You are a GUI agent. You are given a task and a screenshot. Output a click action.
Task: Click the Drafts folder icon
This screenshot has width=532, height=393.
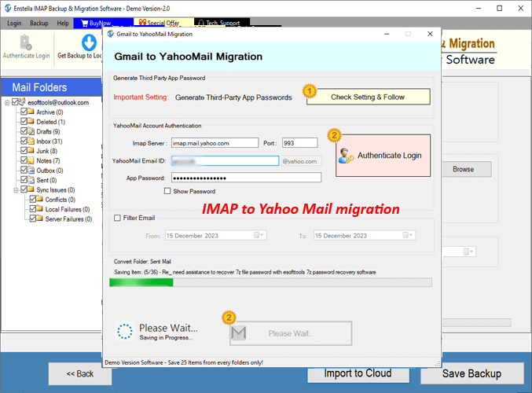point(31,131)
